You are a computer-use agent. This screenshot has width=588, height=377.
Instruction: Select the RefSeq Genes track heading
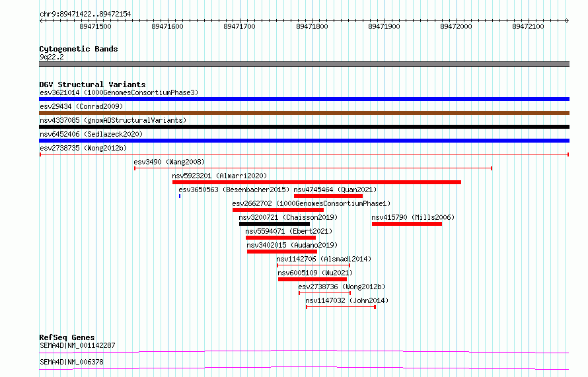click(x=67, y=337)
